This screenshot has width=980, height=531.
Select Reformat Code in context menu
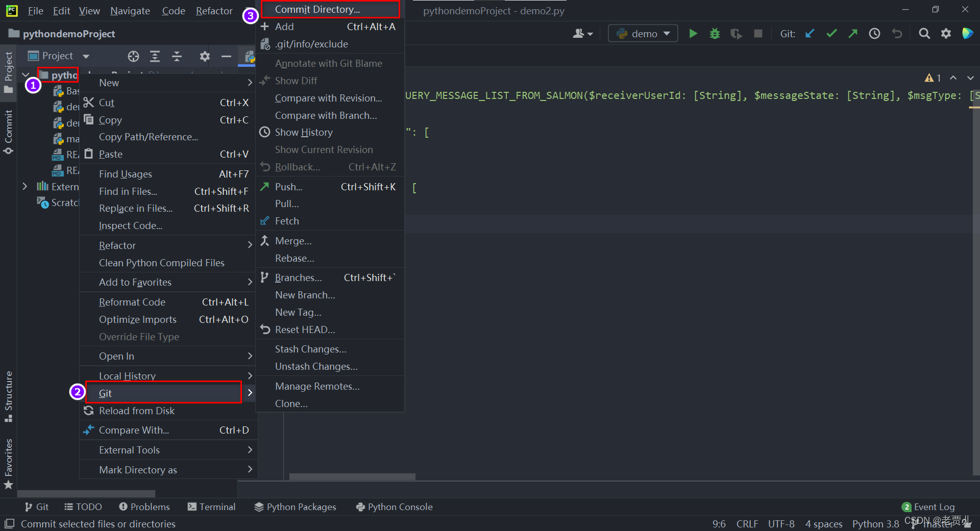[168, 302]
